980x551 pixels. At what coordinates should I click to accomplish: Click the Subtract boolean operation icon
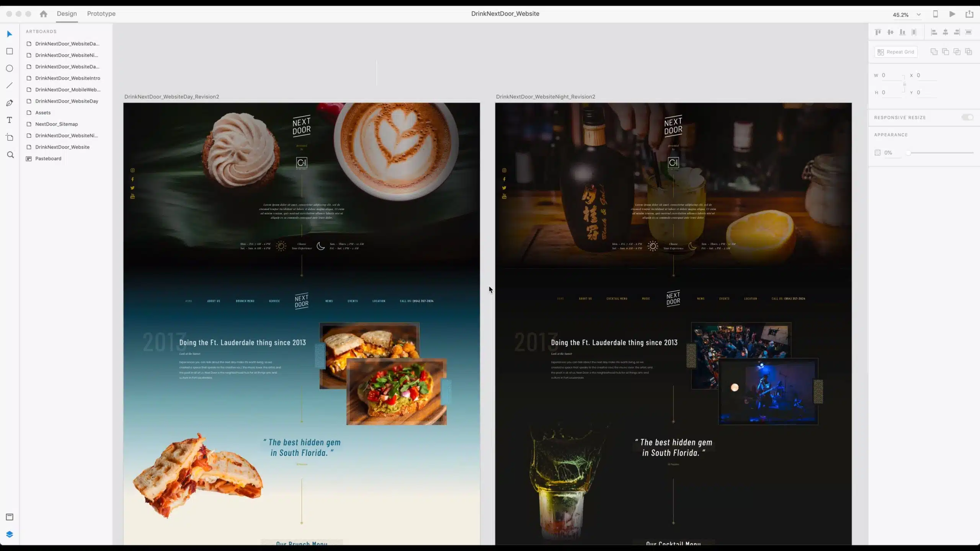pos(946,52)
